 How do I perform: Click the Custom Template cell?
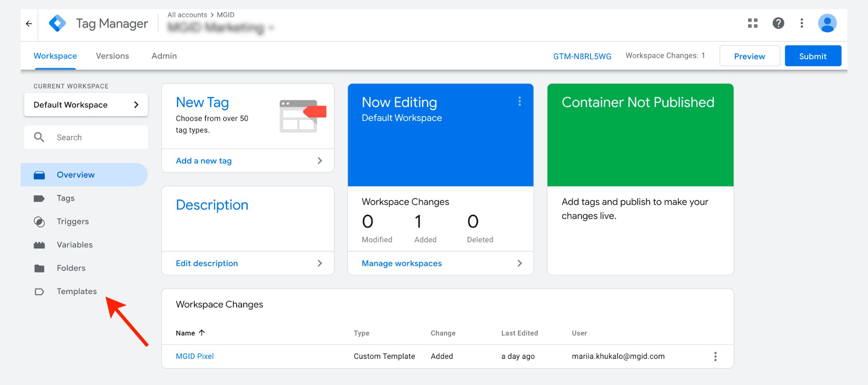tap(384, 356)
